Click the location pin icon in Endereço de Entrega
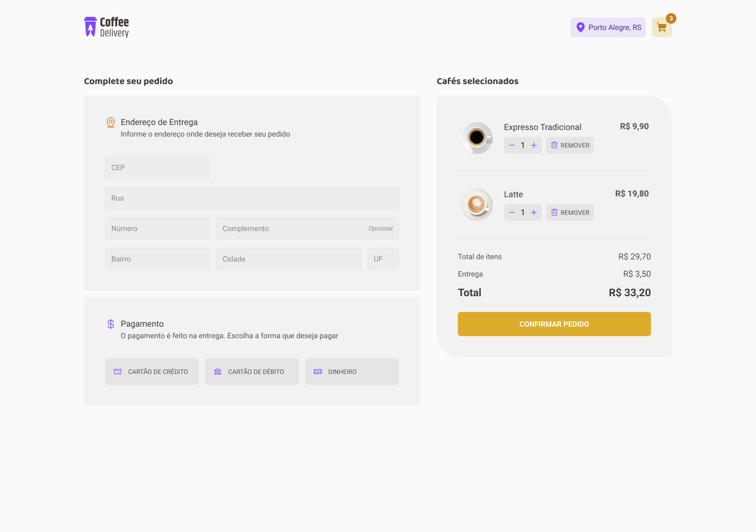This screenshot has width=756, height=532. [x=110, y=122]
